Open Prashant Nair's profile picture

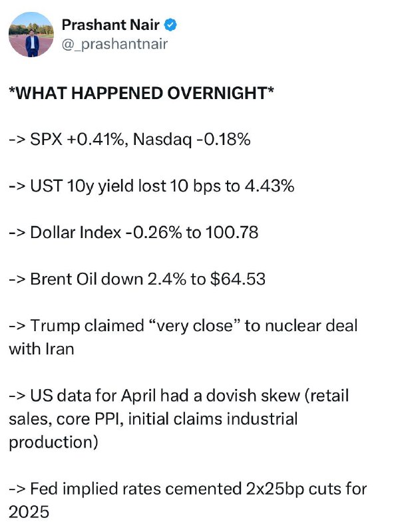(x=31, y=35)
